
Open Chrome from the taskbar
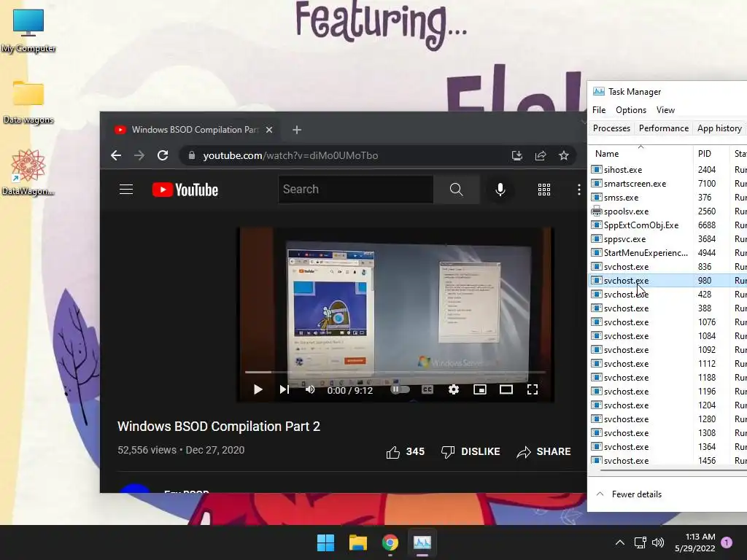(x=390, y=542)
